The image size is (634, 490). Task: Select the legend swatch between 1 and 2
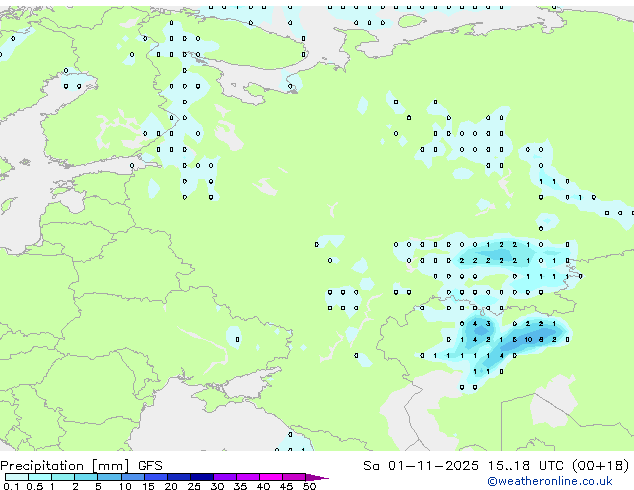(x=63, y=477)
